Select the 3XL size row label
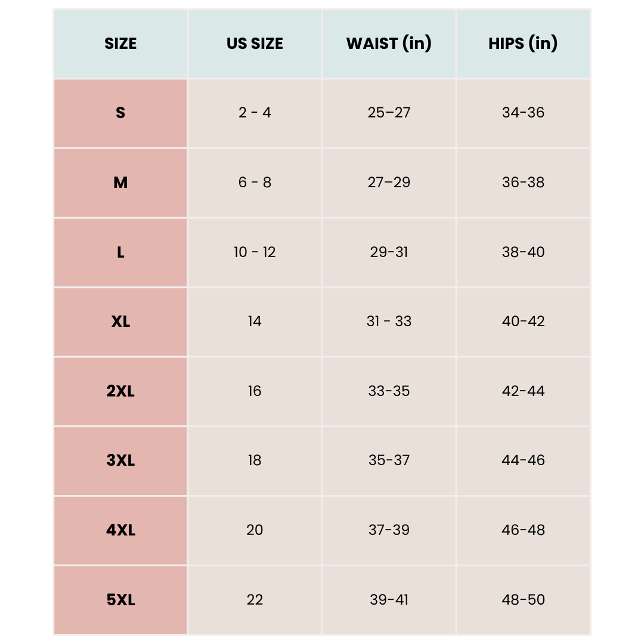Viewport: 644px width, 644px height. click(x=120, y=460)
